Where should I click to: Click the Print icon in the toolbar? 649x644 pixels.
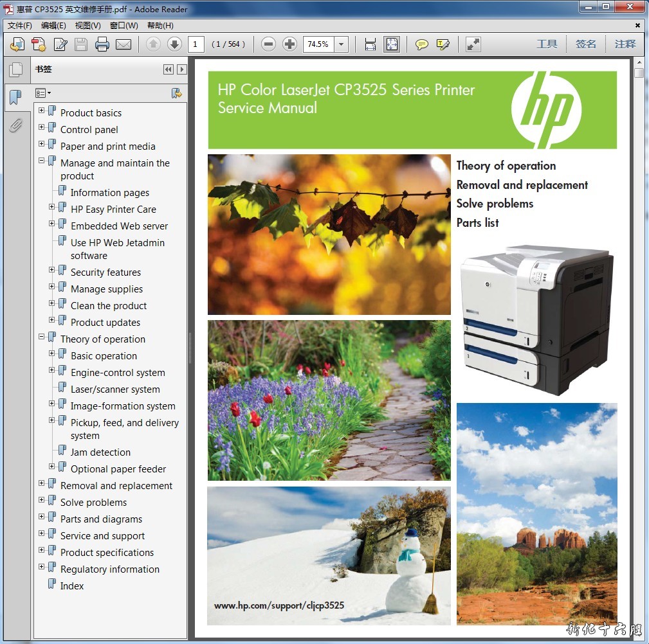[102, 44]
